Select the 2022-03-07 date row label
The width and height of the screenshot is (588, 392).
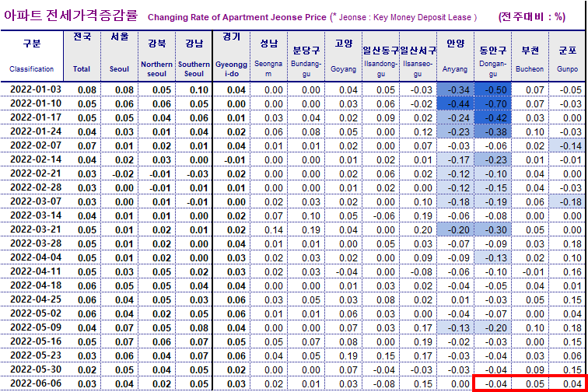pyautogui.click(x=36, y=201)
